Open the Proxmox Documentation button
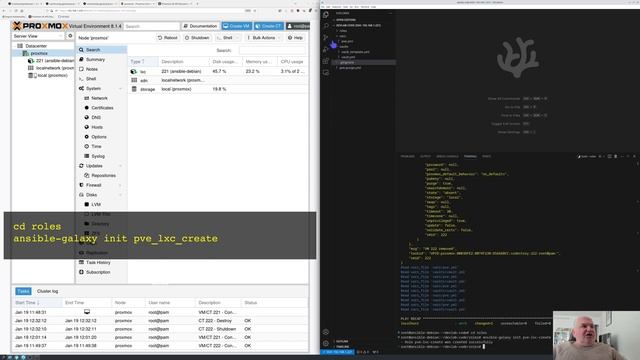The height and width of the screenshot is (360, 640). (200, 26)
